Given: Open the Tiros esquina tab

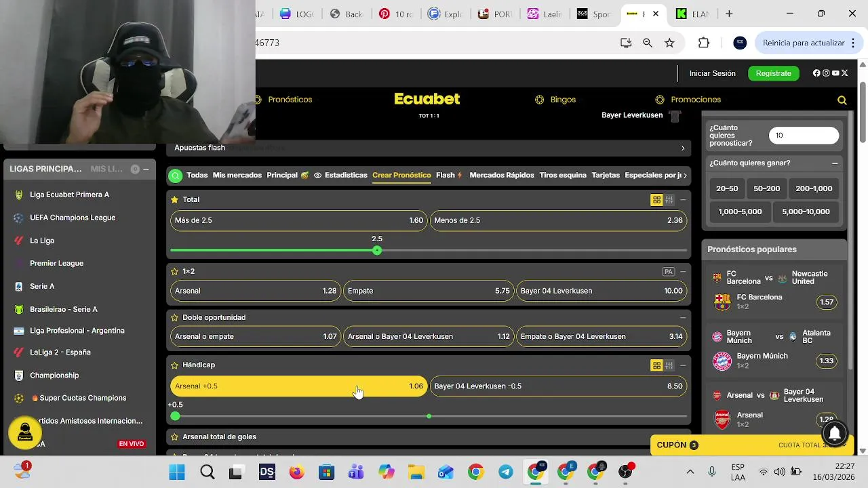Looking at the screenshot, I should [x=563, y=175].
